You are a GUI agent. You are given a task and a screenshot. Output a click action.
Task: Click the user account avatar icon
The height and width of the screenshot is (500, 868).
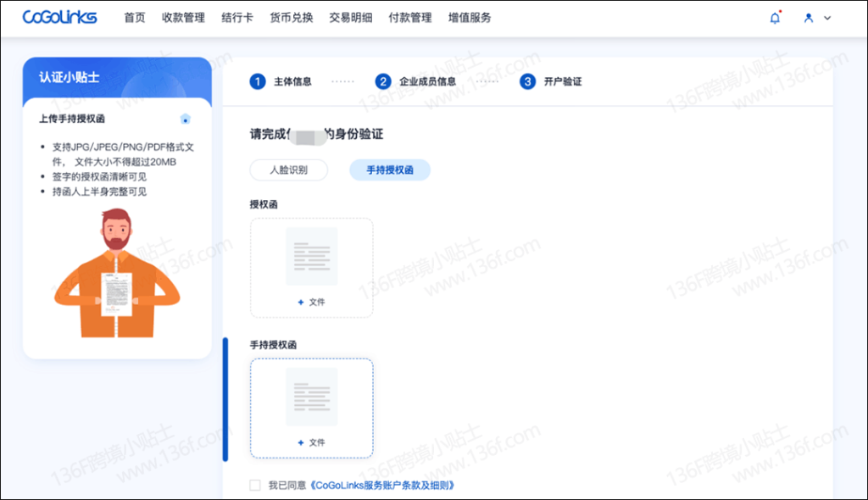point(808,18)
